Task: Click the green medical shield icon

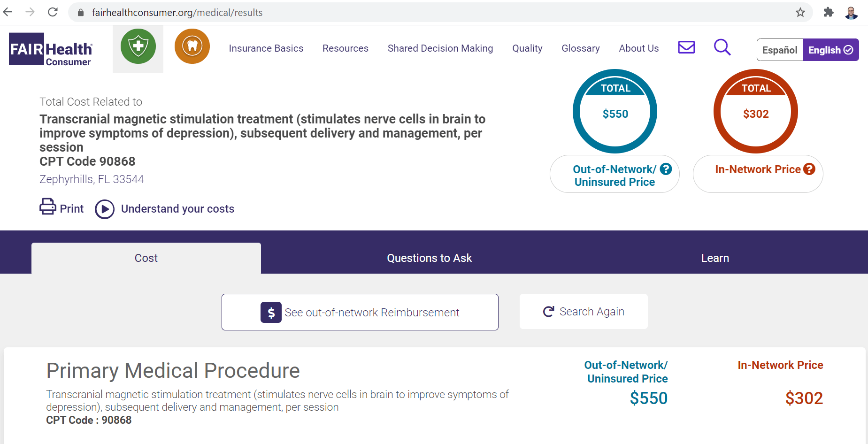Action: 138,46
